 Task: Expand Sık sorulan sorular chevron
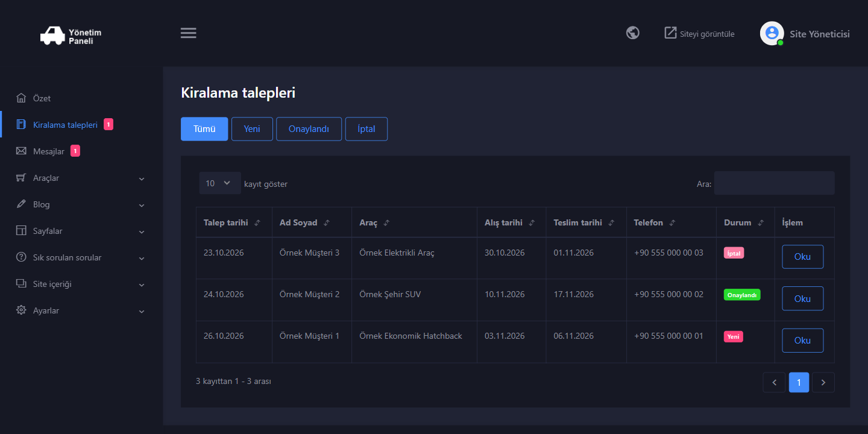(x=142, y=259)
